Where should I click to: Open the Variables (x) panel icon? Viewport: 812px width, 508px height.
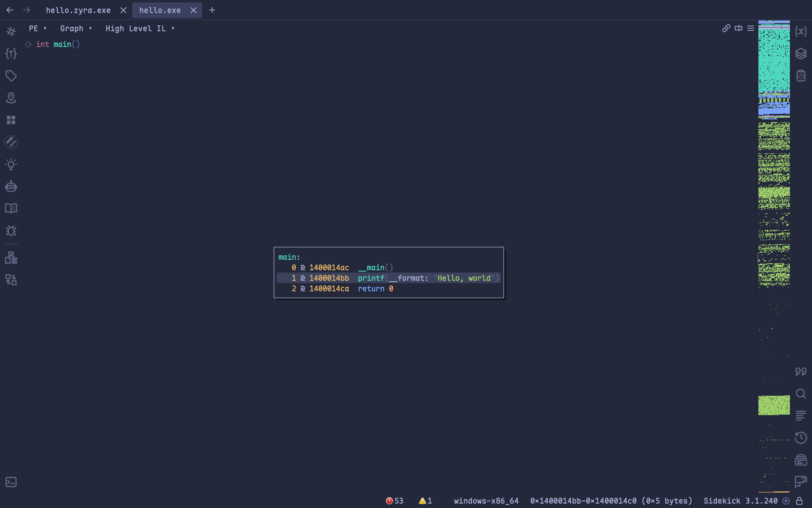click(801, 32)
